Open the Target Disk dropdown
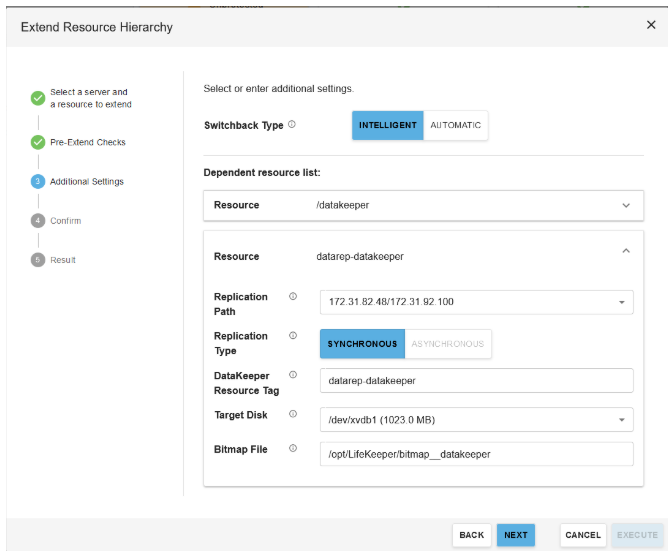Screen dimensions: 670x553 (476, 420)
